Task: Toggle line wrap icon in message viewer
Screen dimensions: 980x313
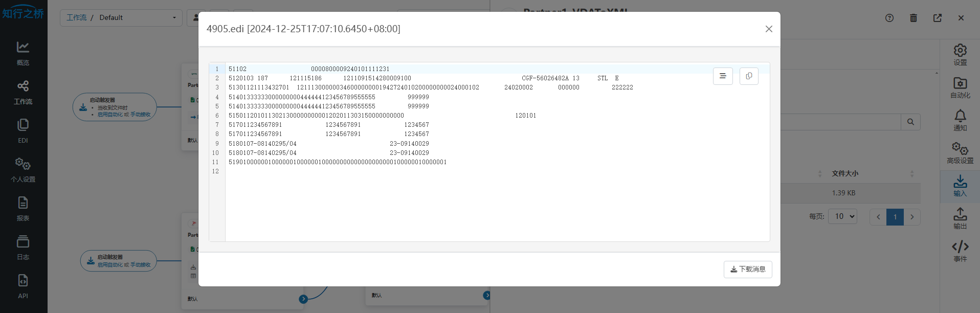Action: click(723, 76)
